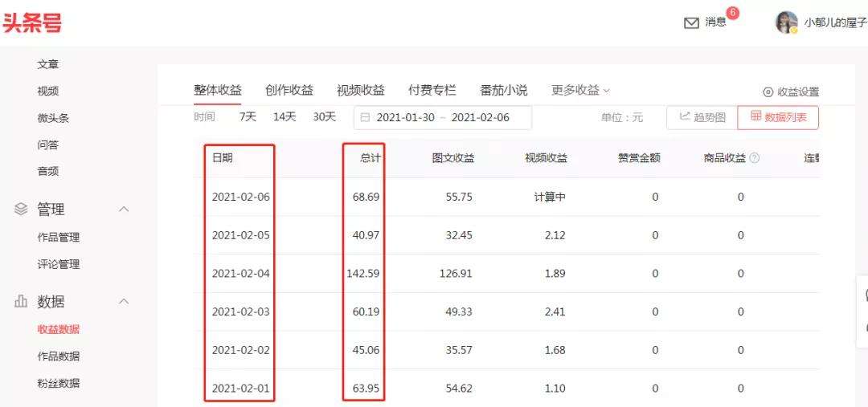Click the total value 142.59
This screenshot has width=868, height=407.
point(363,273)
